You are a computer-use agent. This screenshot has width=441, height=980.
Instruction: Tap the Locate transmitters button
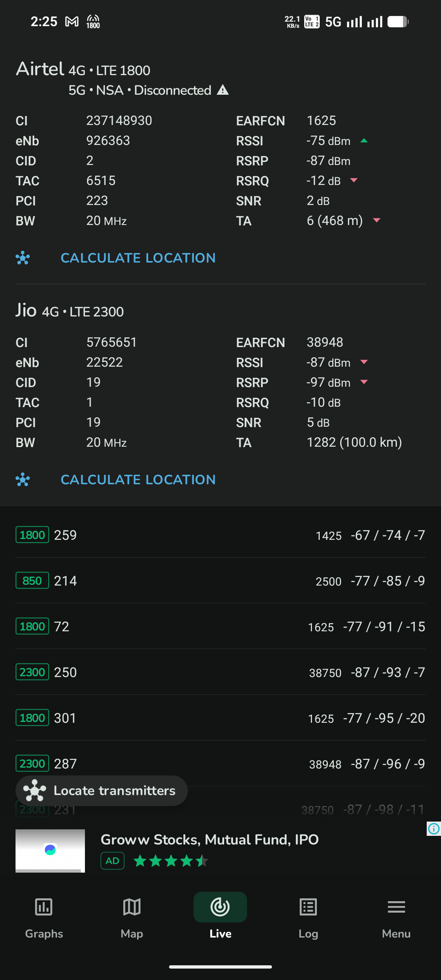pyautogui.click(x=102, y=791)
